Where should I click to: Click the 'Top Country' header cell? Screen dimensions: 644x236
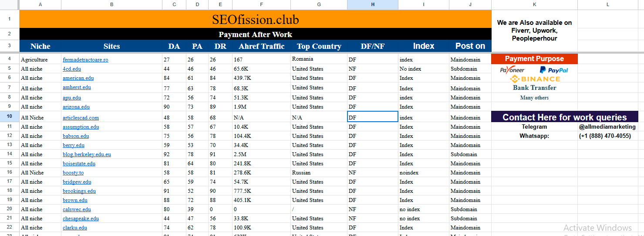[x=319, y=46]
